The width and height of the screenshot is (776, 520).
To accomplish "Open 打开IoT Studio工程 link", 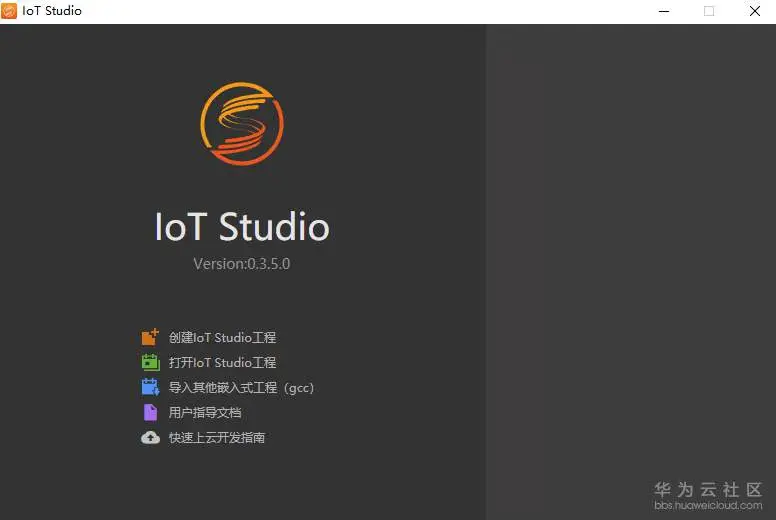I will click(x=222, y=362).
